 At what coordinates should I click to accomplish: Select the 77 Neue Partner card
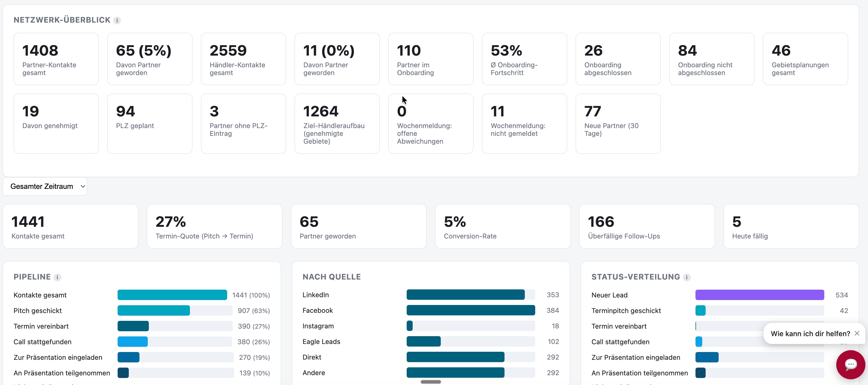tap(618, 123)
